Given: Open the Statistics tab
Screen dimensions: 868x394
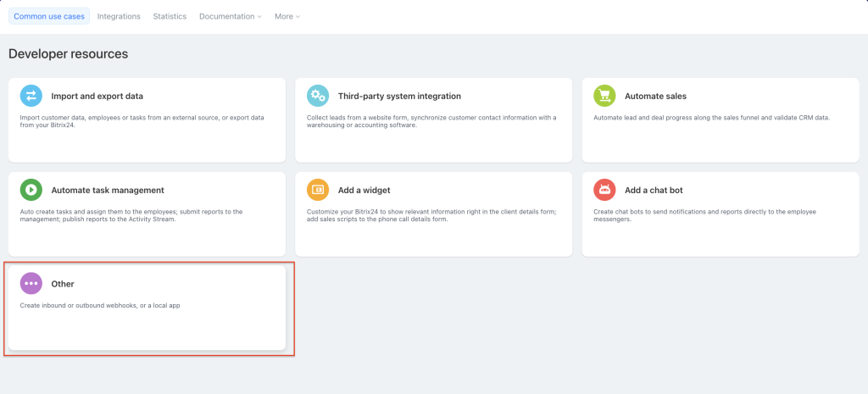Looking at the screenshot, I should tap(170, 17).
